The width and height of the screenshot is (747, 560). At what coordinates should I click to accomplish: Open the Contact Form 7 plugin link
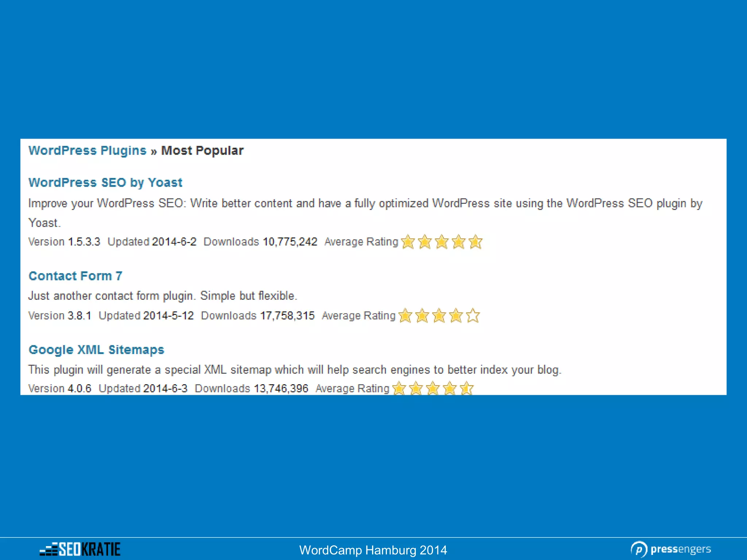75,276
